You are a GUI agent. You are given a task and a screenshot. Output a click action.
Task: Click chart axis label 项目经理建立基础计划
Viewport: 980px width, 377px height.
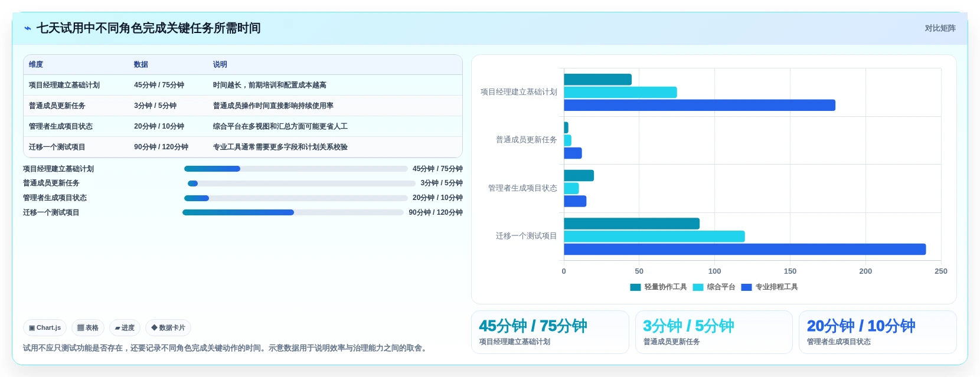coord(519,92)
